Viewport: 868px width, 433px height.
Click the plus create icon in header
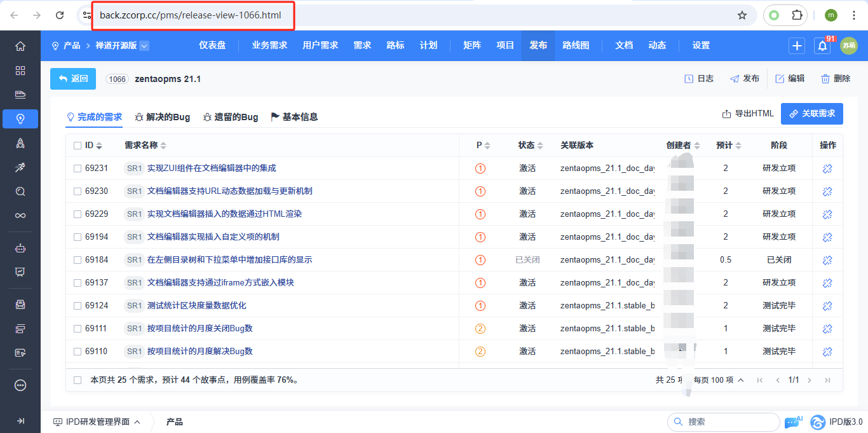coord(797,46)
